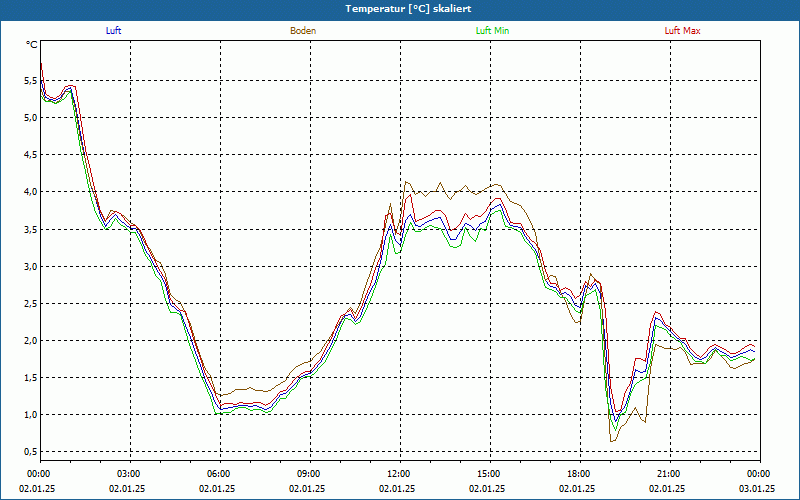
Task: Click the '06:00' time axis label
Action: (217, 474)
